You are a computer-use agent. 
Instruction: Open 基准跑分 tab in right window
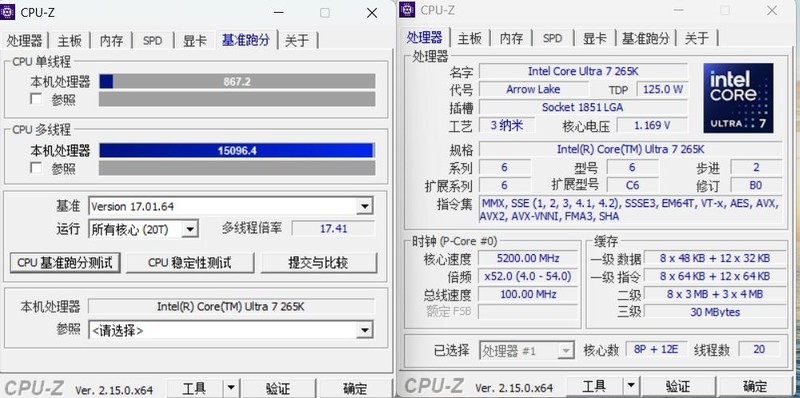point(645,39)
